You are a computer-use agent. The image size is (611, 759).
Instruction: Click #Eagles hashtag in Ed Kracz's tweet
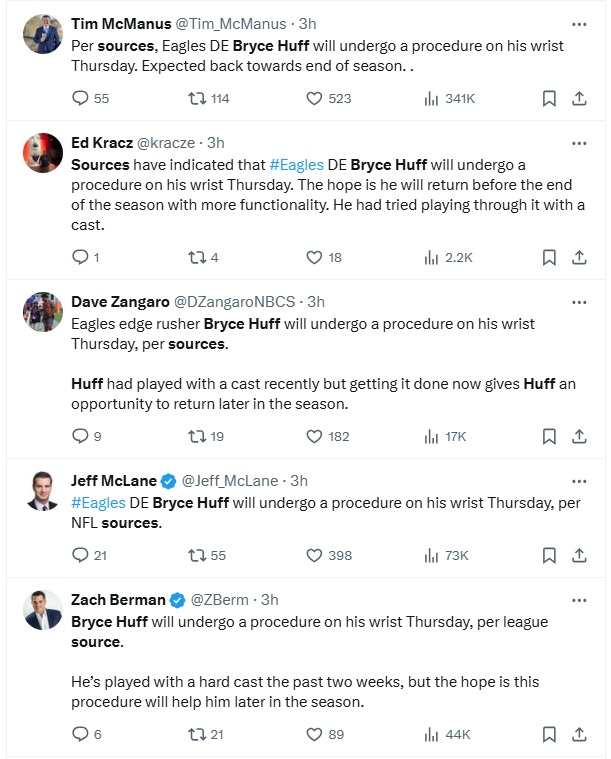(x=294, y=163)
